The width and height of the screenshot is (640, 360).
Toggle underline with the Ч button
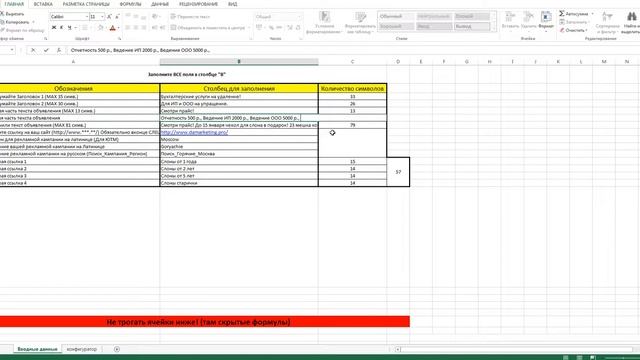(x=69, y=27)
